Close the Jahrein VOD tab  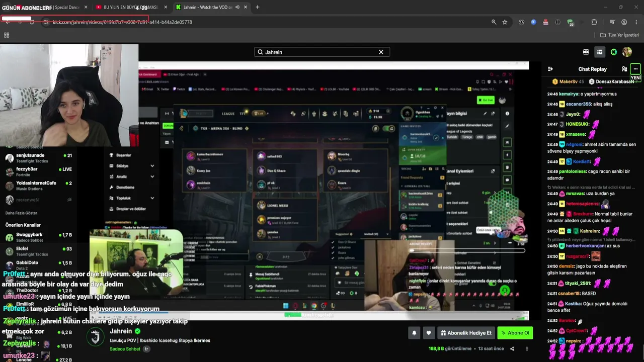246,7
